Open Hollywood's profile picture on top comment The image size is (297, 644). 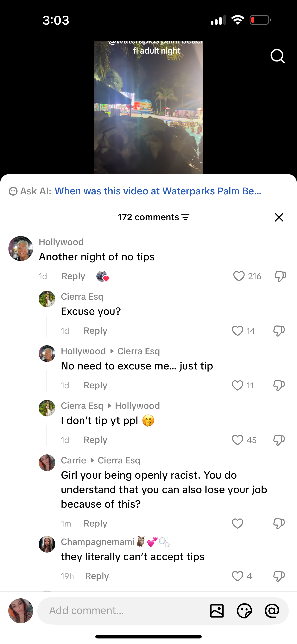point(21,249)
